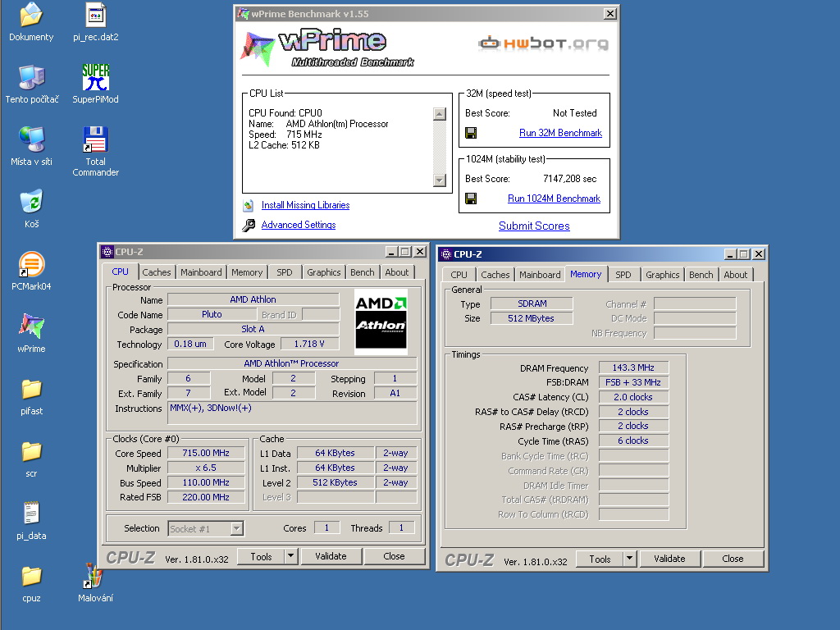Click the AMD Athlon logo in CPU-Z

tap(381, 322)
